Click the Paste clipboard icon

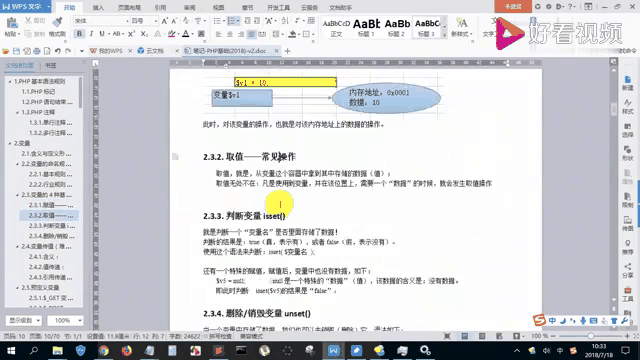11,23
